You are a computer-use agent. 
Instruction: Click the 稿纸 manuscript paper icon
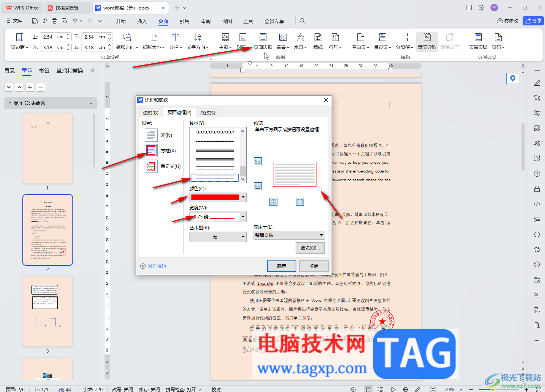[318, 41]
